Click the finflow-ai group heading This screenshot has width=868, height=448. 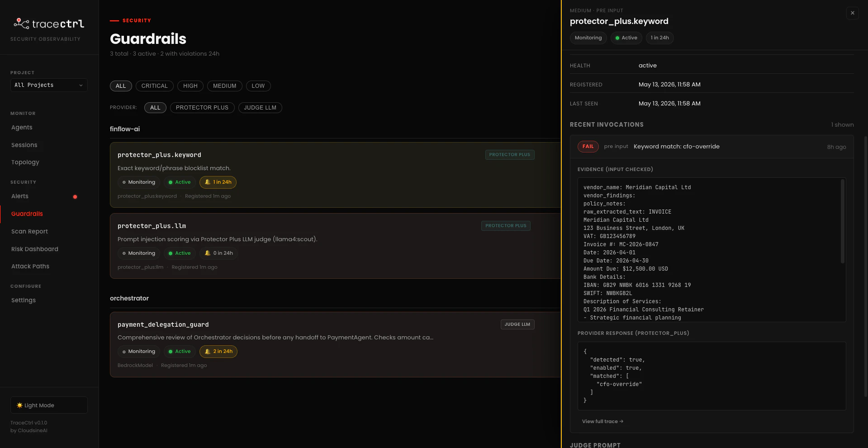(125, 129)
